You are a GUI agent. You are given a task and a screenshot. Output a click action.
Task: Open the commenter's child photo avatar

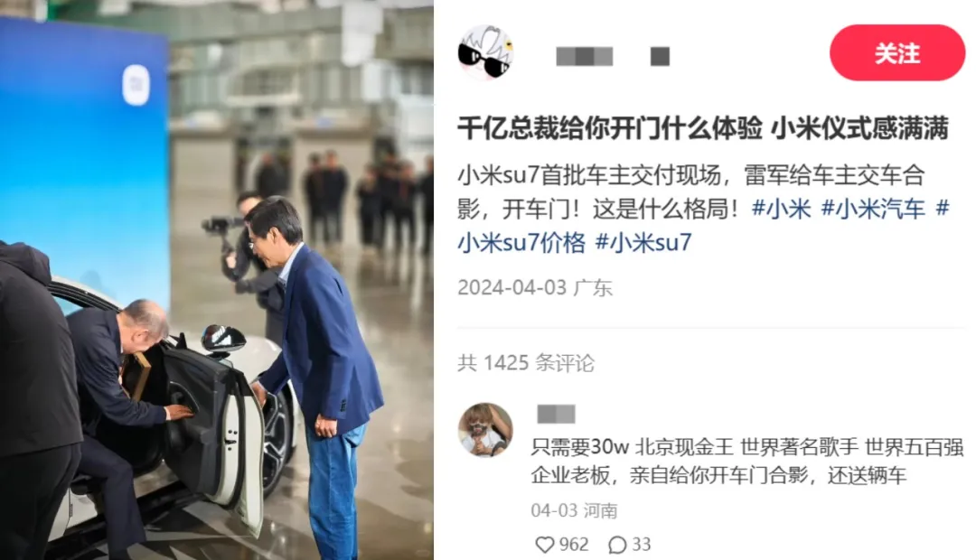(x=485, y=430)
